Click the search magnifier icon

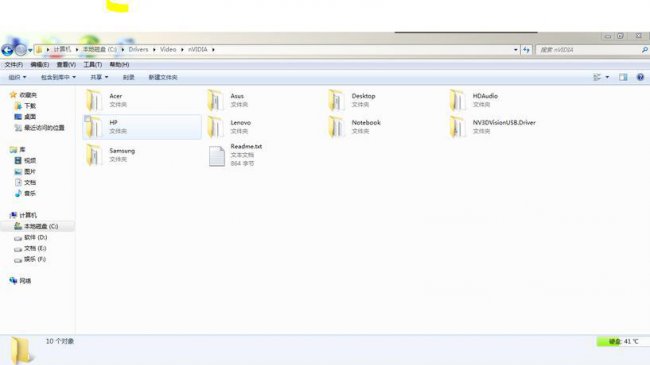pyautogui.click(x=645, y=50)
